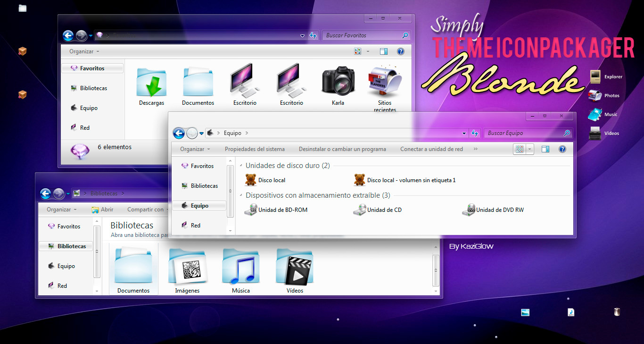Click Conectar a unidad de red
The width and height of the screenshot is (644, 344).
[431, 149]
